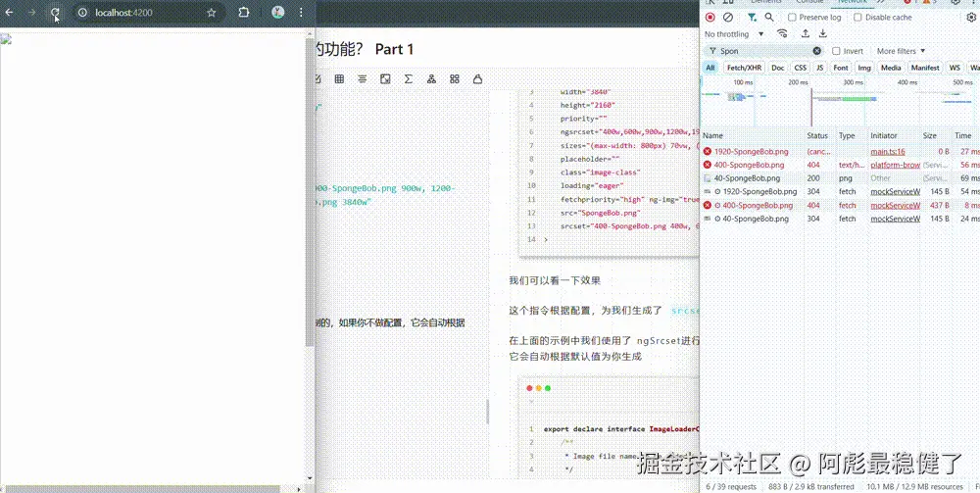
Task: Click the browser forward arrow
Action: [32, 13]
